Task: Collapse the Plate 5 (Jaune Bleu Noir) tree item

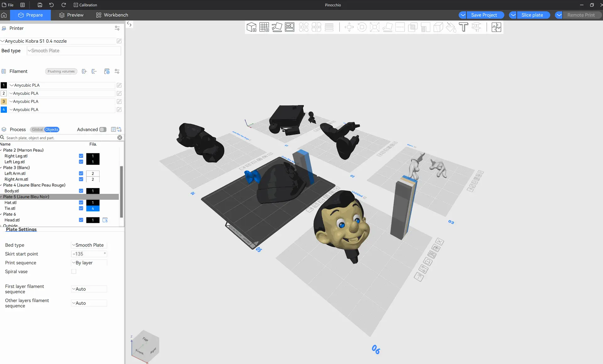Action: [x=1, y=197]
